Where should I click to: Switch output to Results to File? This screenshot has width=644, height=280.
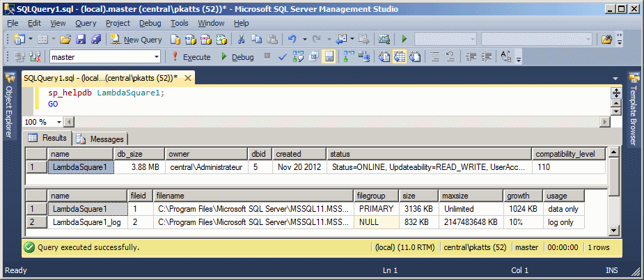(x=415, y=57)
